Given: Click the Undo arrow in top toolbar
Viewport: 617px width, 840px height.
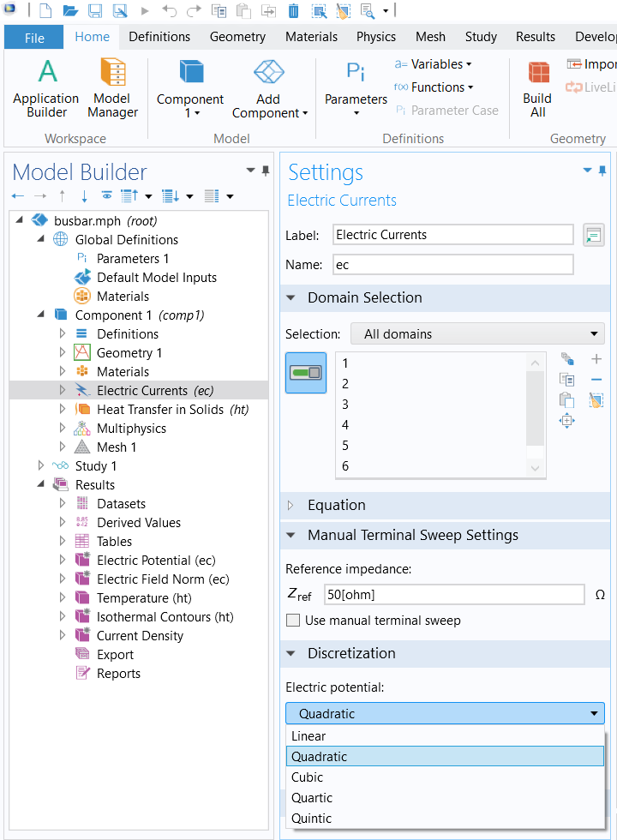Looking at the screenshot, I should (170, 11).
